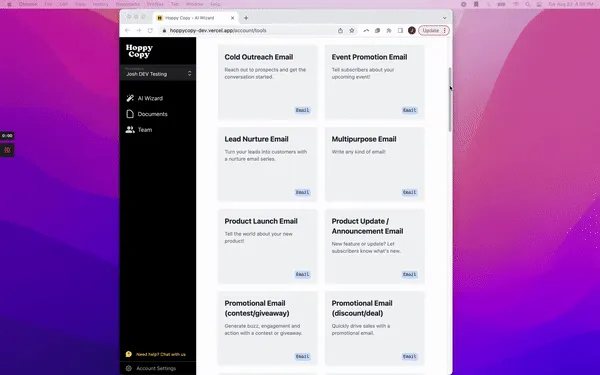Viewport: 600px width, 375px height.
Task: Open the Chrome profile avatar
Action: [x=412, y=30]
